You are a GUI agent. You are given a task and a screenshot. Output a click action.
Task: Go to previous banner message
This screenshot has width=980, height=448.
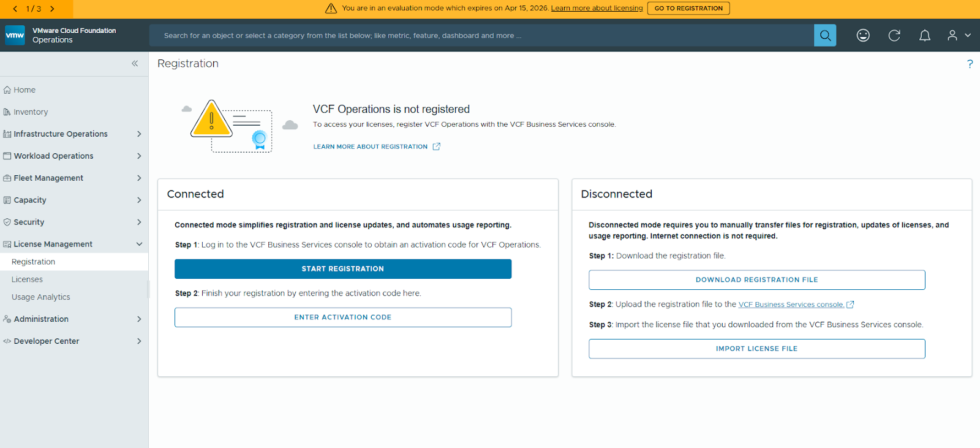(x=15, y=9)
